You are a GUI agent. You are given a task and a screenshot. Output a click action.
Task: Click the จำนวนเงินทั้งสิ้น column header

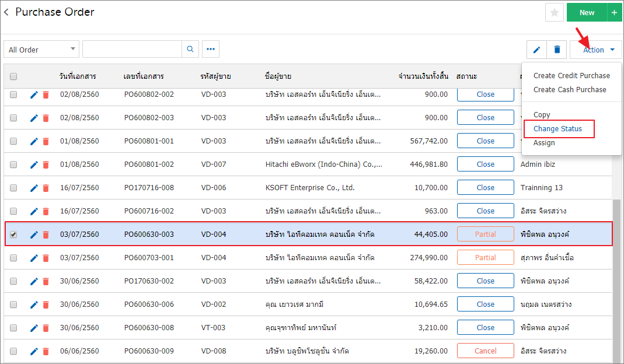click(x=423, y=76)
